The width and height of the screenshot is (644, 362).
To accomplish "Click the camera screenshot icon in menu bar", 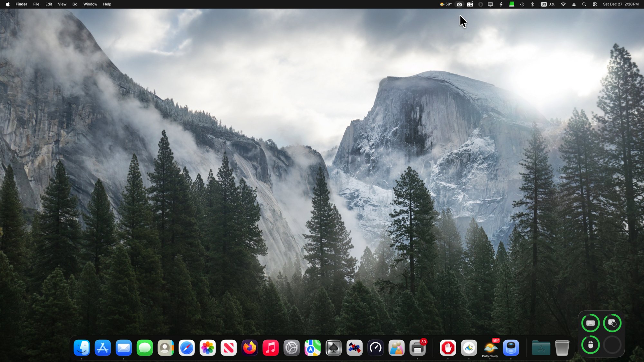I will pos(459,4).
